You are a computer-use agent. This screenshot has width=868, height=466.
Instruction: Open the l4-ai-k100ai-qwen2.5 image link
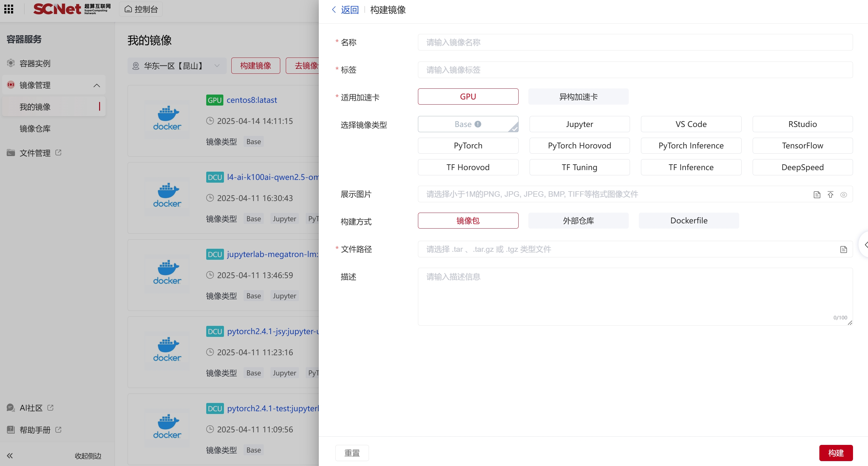pos(273,177)
